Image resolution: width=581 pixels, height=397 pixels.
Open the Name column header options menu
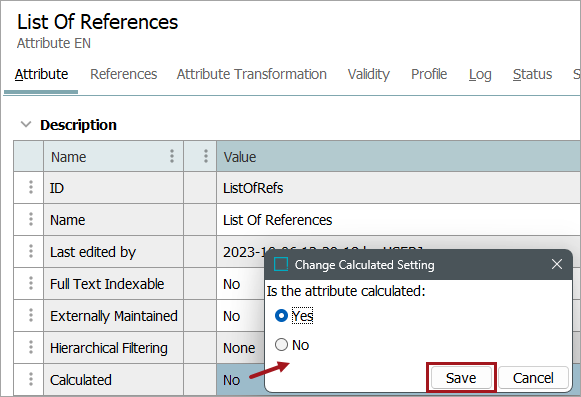click(172, 156)
